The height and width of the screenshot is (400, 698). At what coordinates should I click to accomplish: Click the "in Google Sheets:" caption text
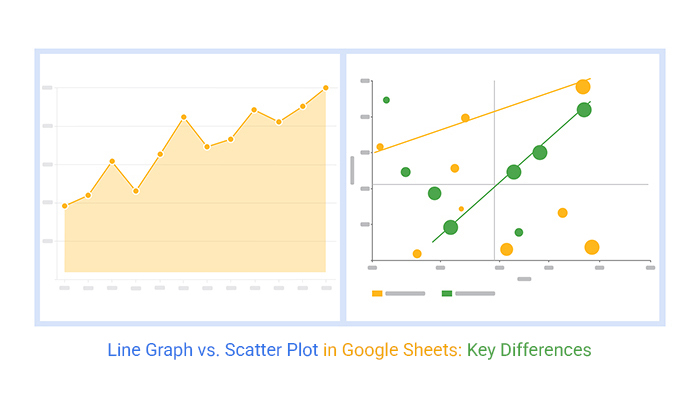point(392,351)
